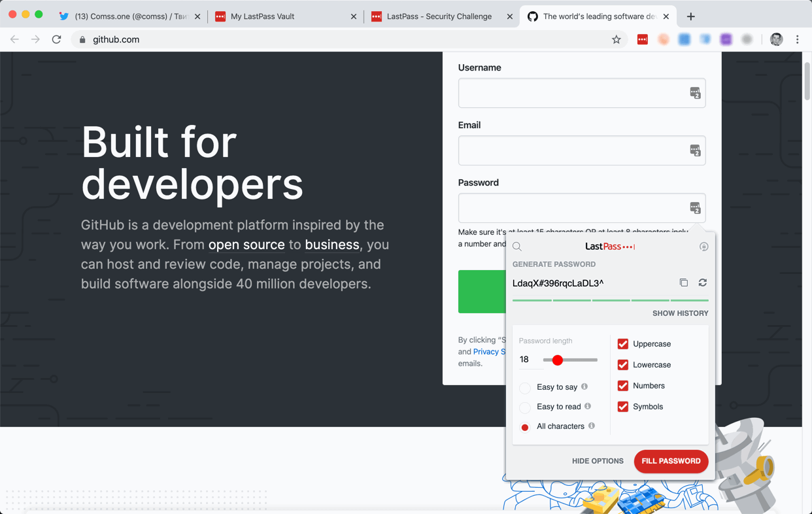Select the All characters radio option
812x514 pixels.
tap(525, 427)
